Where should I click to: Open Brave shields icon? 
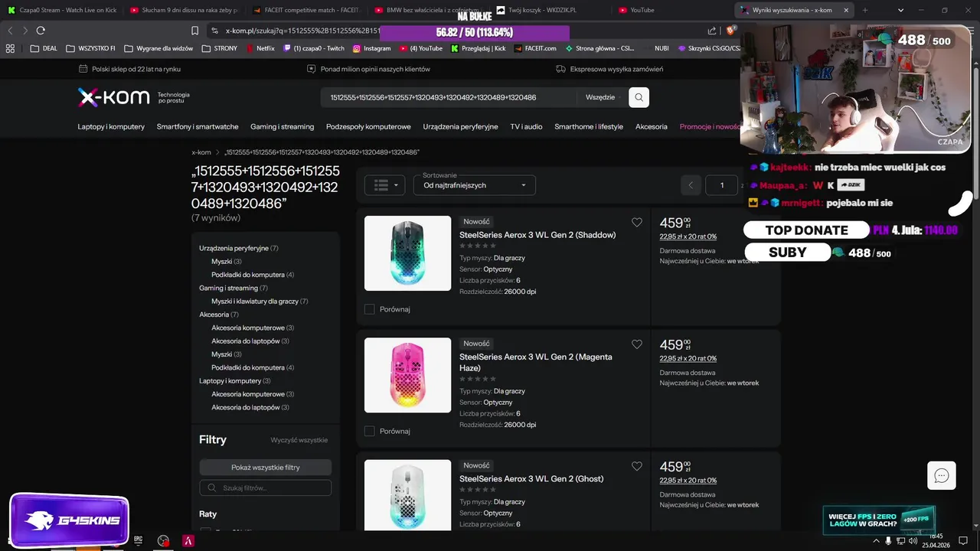[730, 31]
